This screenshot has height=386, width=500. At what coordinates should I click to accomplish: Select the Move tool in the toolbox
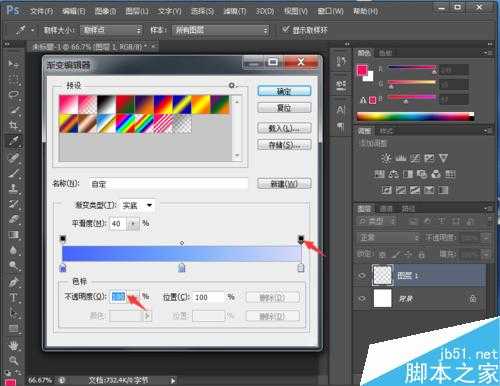13,63
